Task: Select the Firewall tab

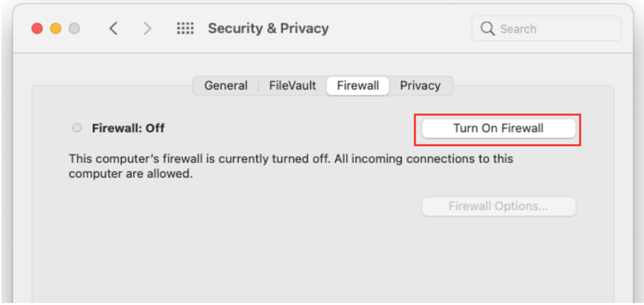Action: 357,86
